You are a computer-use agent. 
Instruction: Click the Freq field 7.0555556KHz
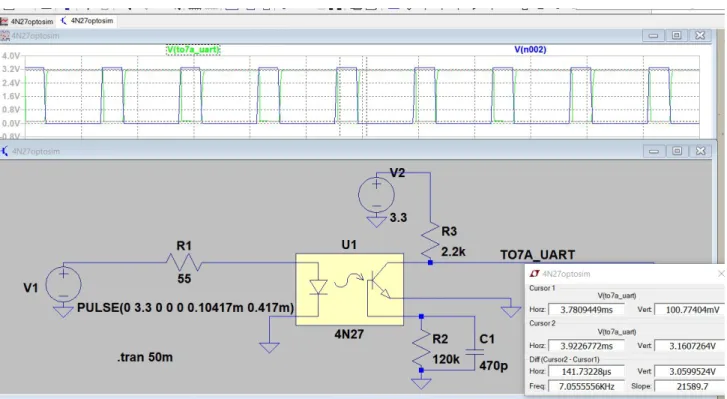pos(586,386)
